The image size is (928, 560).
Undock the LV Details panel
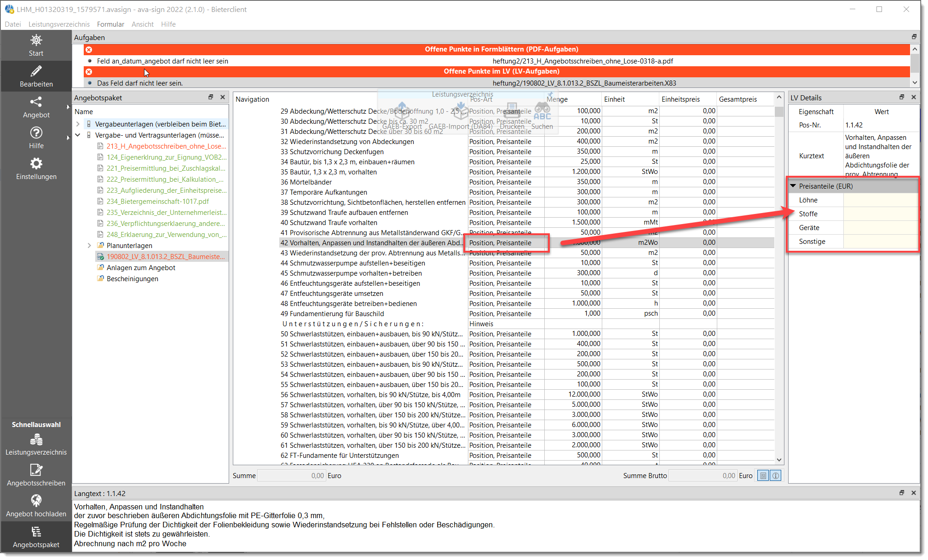point(902,97)
